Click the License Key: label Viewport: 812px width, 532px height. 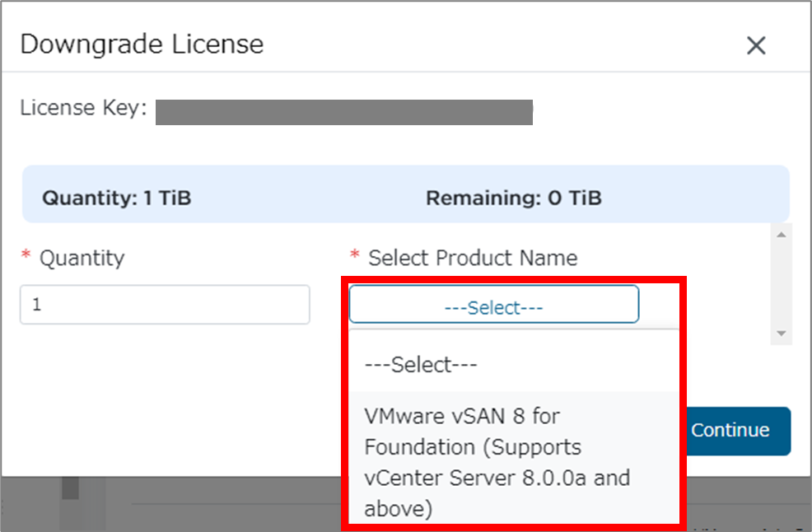click(x=83, y=108)
